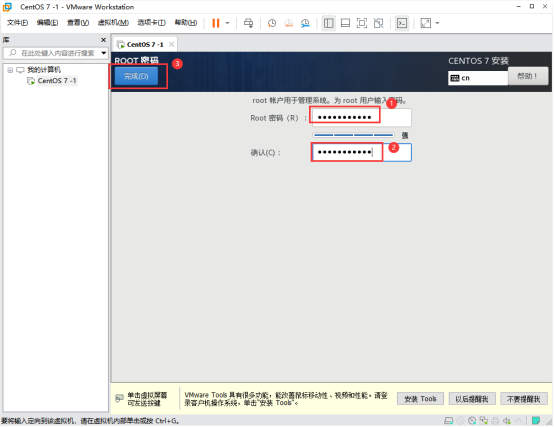Toggle the console view icon
The height and width of the screenshot is (427, 554).
(x=402, y=23)
